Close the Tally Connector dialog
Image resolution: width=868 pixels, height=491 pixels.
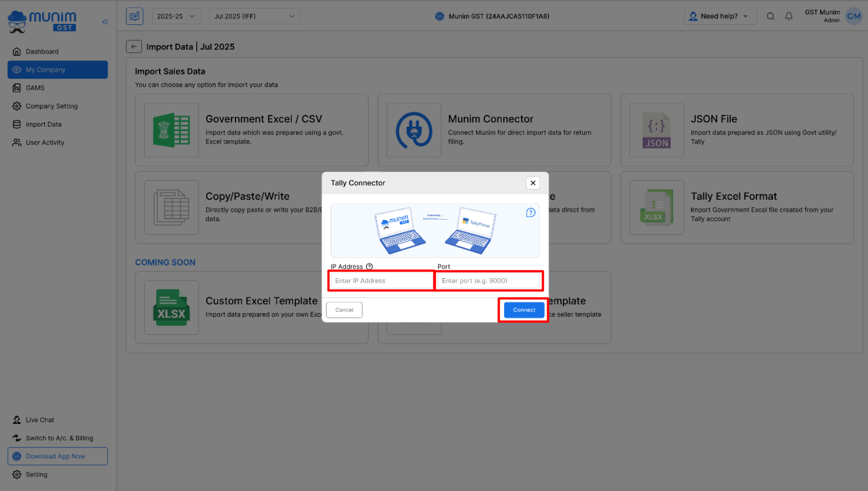coord(532,183)
